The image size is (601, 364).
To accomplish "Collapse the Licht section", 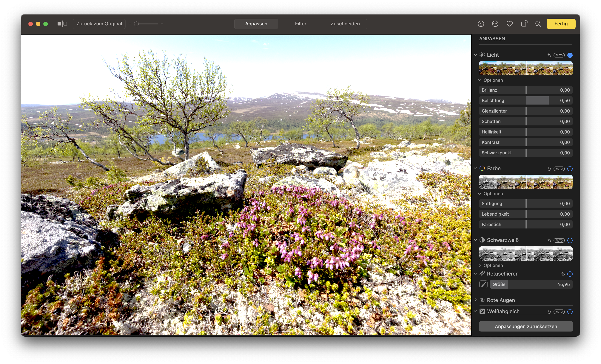I will (475, 55).
